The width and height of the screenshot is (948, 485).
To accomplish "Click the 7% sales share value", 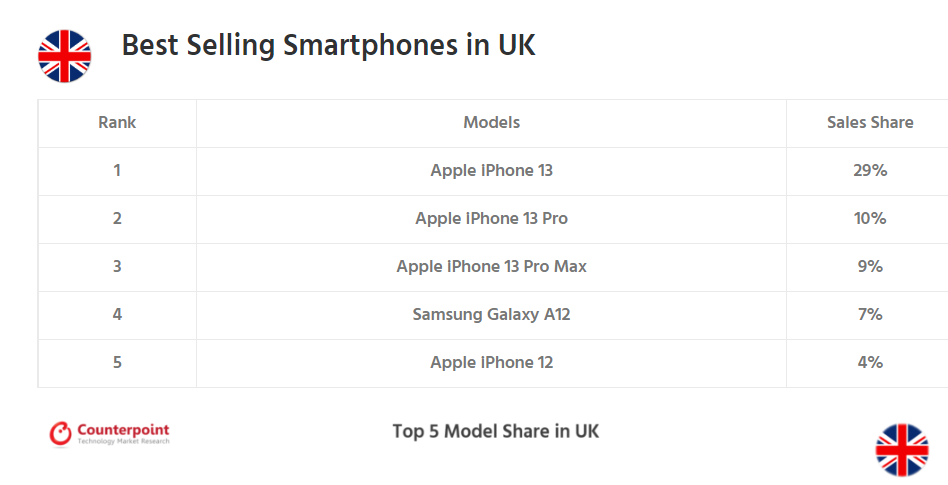I will tap(869, 315).
